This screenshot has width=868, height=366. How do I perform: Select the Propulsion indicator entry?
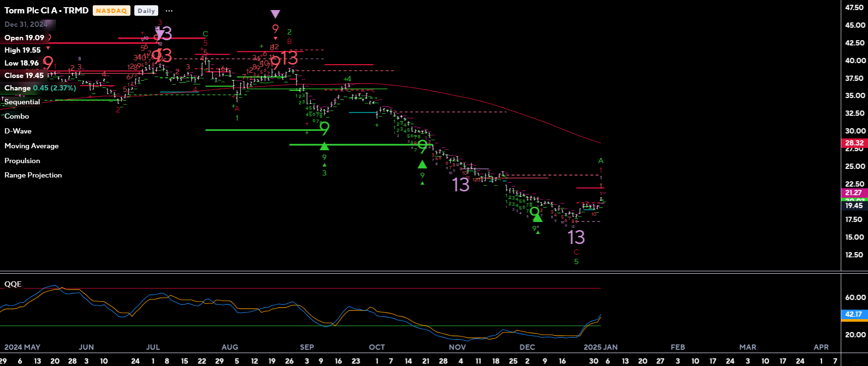(22, 161)
